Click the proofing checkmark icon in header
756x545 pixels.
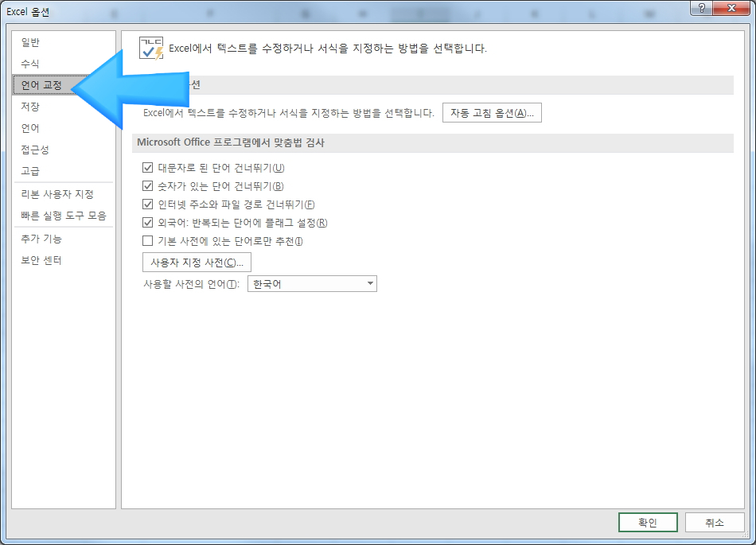pos(151,49)
